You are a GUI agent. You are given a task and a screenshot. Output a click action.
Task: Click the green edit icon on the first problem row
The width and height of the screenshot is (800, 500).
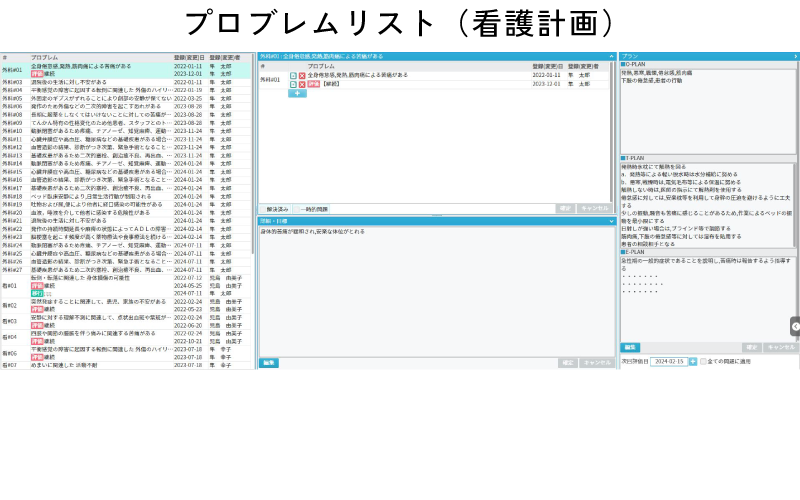coord(293,75)
